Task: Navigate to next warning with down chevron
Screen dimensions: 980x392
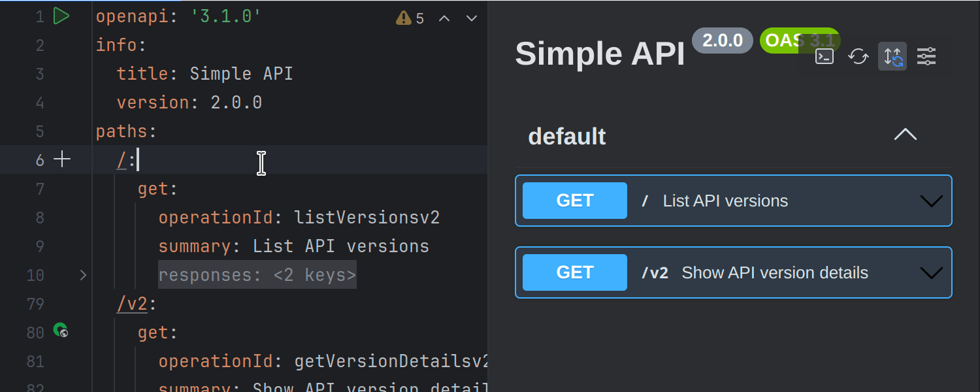Action: coord(471,18)
